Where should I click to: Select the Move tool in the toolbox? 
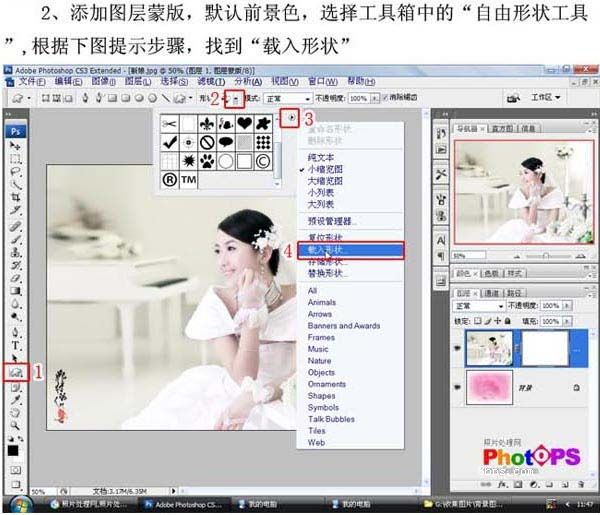point(15,146)
